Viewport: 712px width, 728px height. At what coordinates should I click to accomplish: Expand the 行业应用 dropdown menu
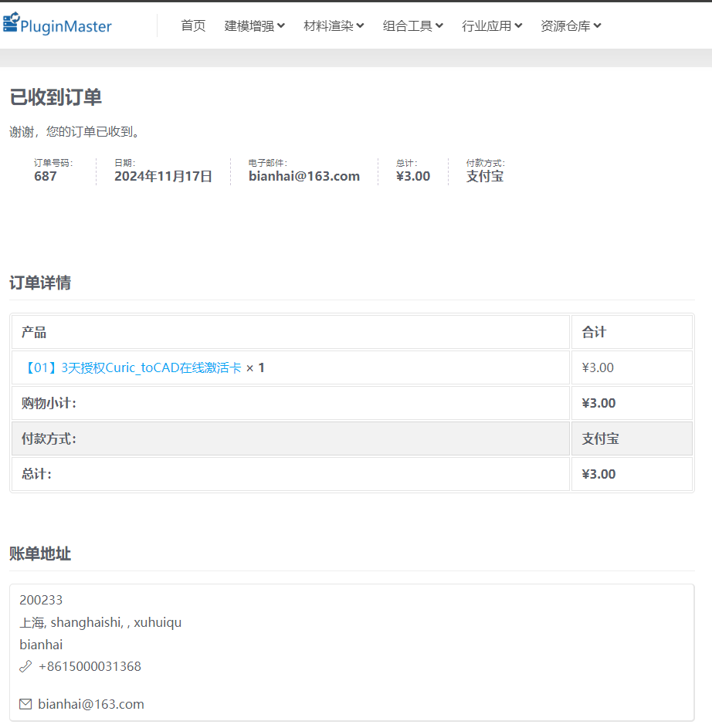(492, 25)
